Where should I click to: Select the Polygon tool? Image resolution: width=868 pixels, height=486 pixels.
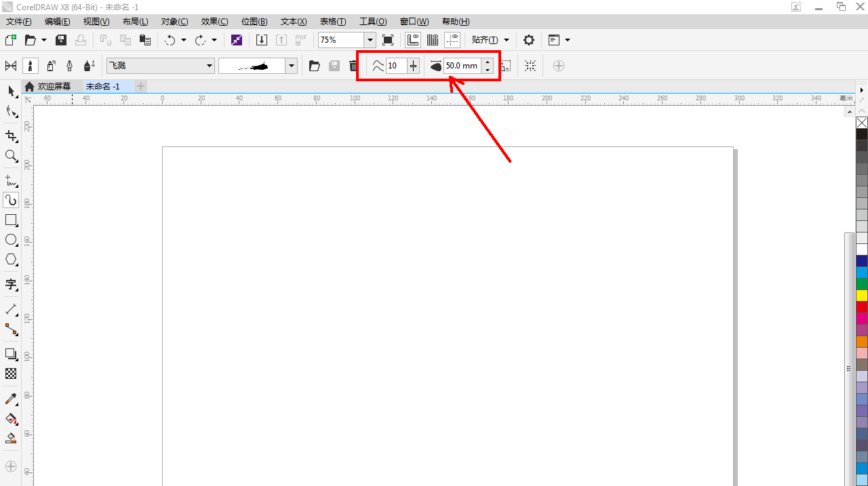coord(11,260)
